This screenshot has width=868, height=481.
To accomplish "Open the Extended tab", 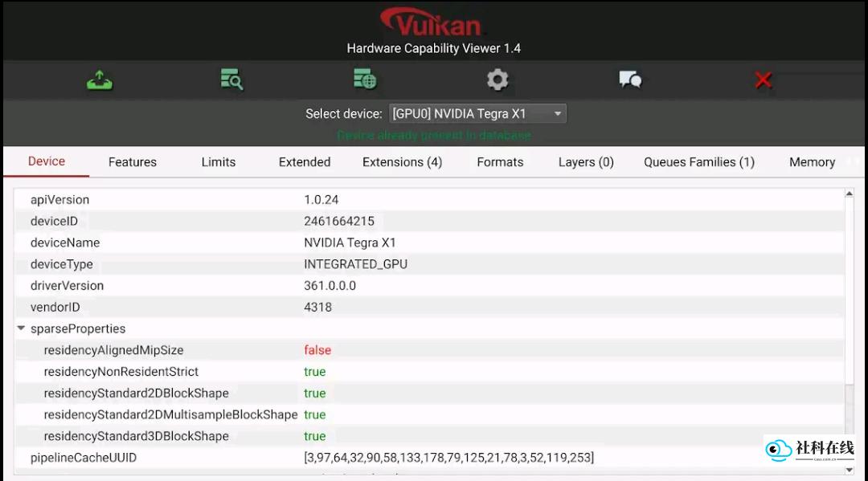I will click(x=305, y=162).
